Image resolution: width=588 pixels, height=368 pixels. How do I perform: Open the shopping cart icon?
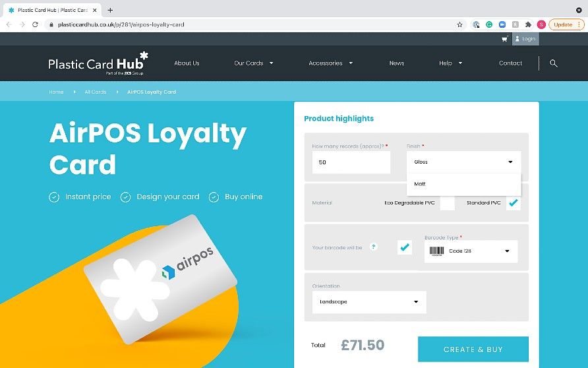click(x=505, y=39)
